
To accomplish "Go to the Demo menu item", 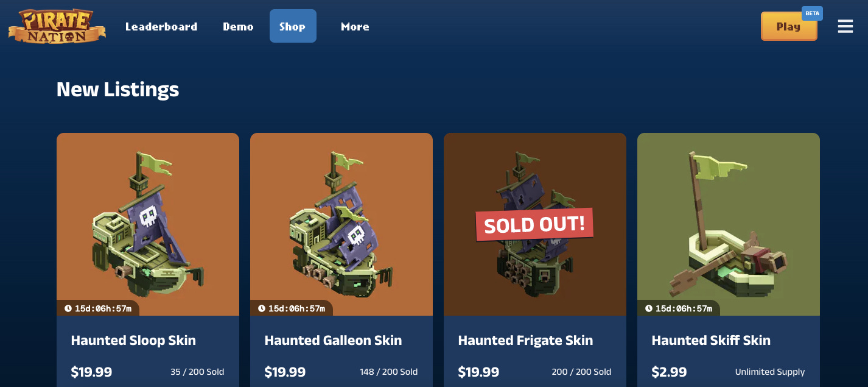I will point(238,26).
